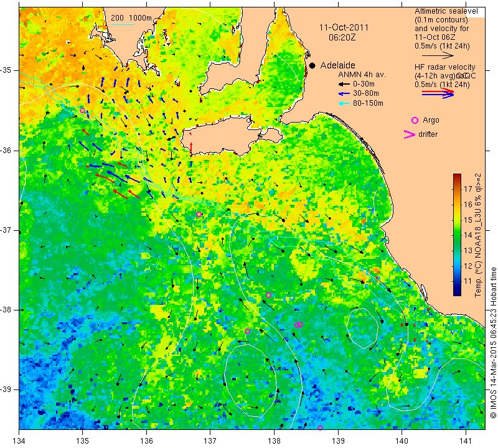The height and width of the screenshot is (448, 498).
Task: Click the HF radar velocity heading
Action: point(445,67)
